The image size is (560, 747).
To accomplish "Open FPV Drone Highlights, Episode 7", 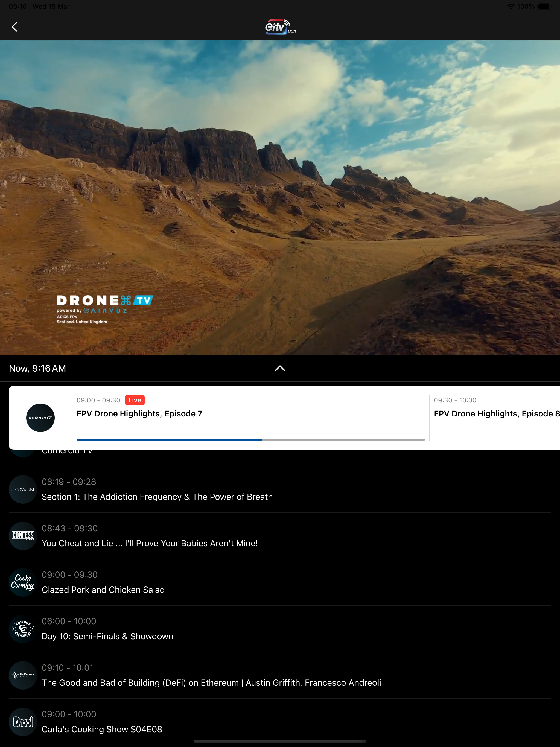I will pos(139,414).
